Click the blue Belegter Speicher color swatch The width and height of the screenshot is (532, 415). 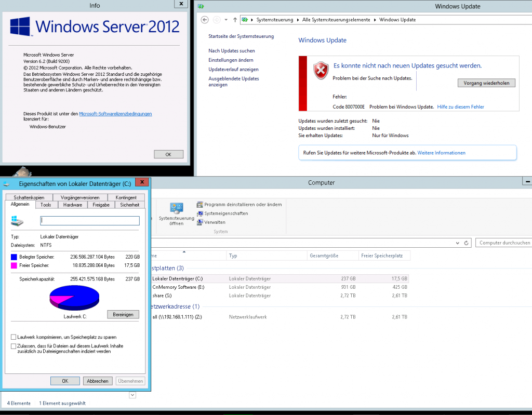pos(14,257)
